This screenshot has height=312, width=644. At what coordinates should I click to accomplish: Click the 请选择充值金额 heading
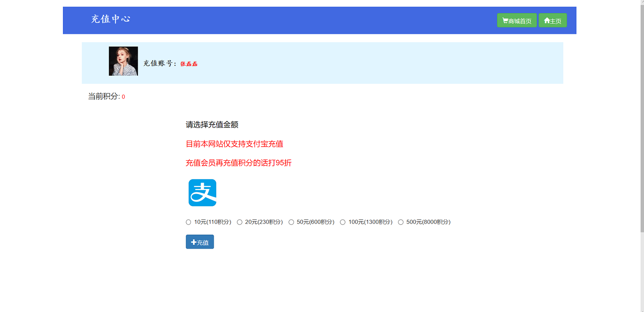coord(212,125)
